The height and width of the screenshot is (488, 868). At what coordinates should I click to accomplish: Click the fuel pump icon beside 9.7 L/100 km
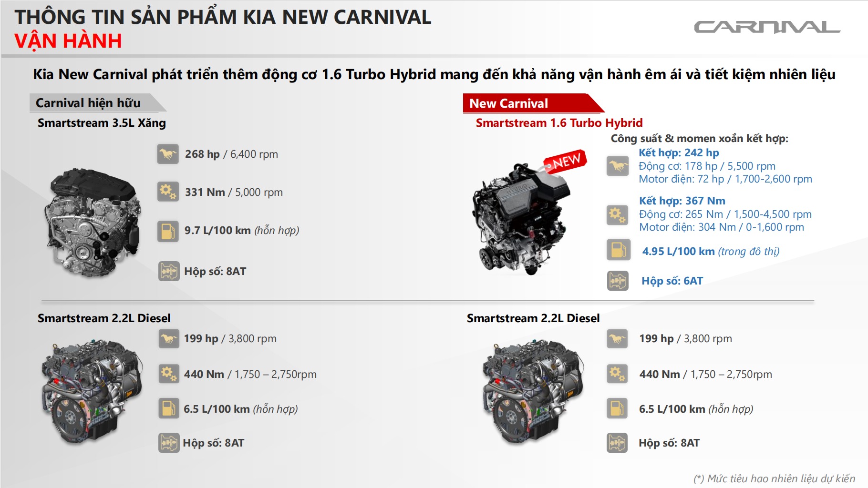(x=168, y=232)
